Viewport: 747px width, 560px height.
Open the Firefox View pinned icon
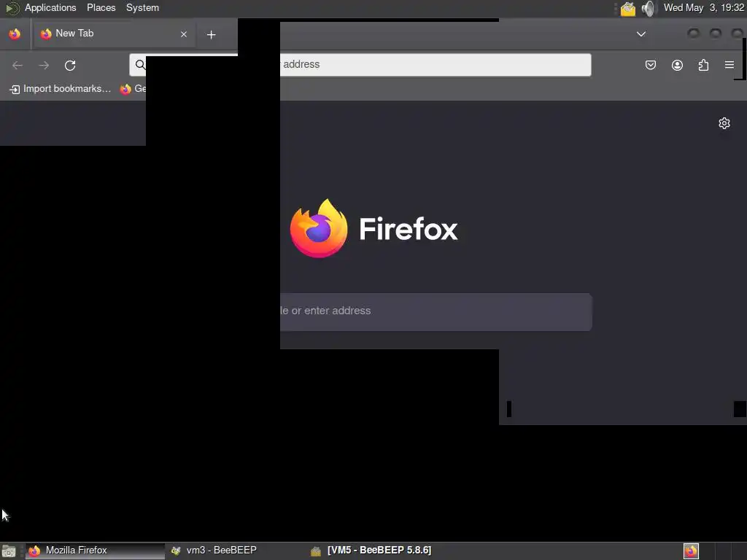15,34
